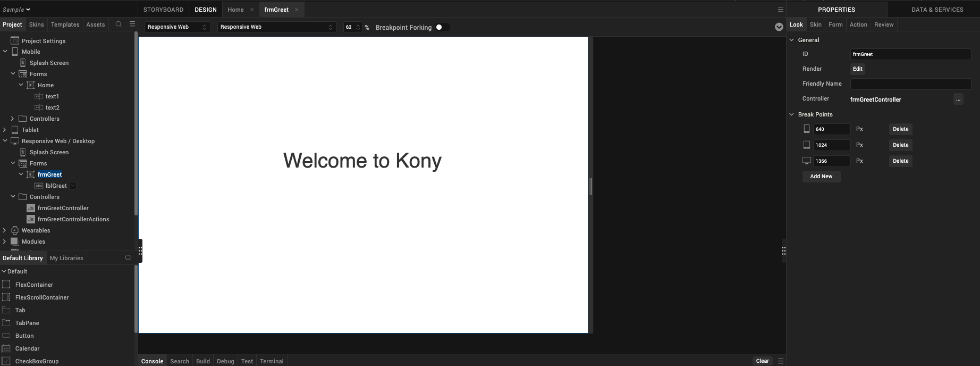Open the console panel options menu

(781, 361)
